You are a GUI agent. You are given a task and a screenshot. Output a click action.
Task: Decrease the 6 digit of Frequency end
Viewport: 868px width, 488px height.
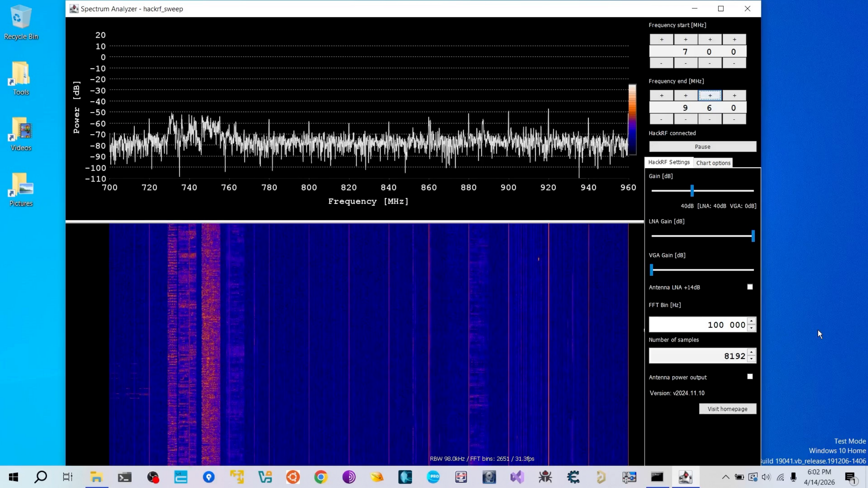tap(710, 119)
